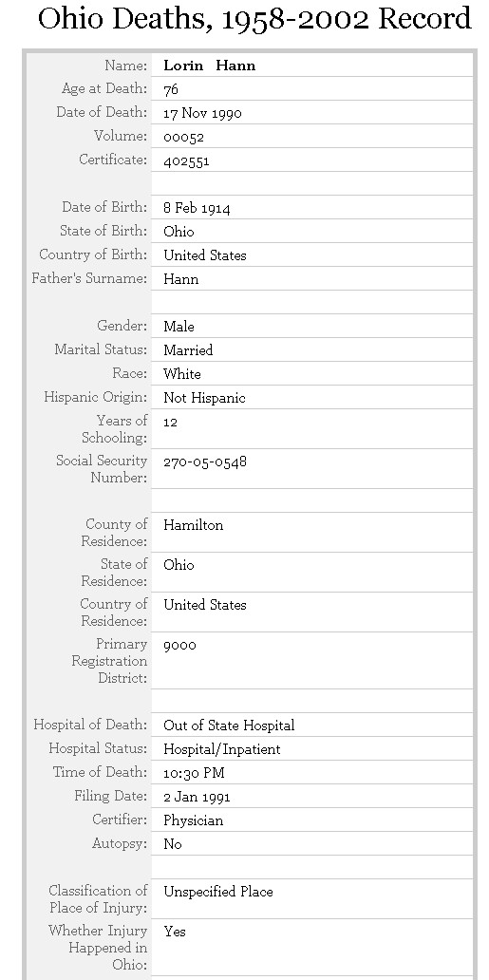
Task: Click the Father's Surname value Hann
Action: (x=180, y=279)
